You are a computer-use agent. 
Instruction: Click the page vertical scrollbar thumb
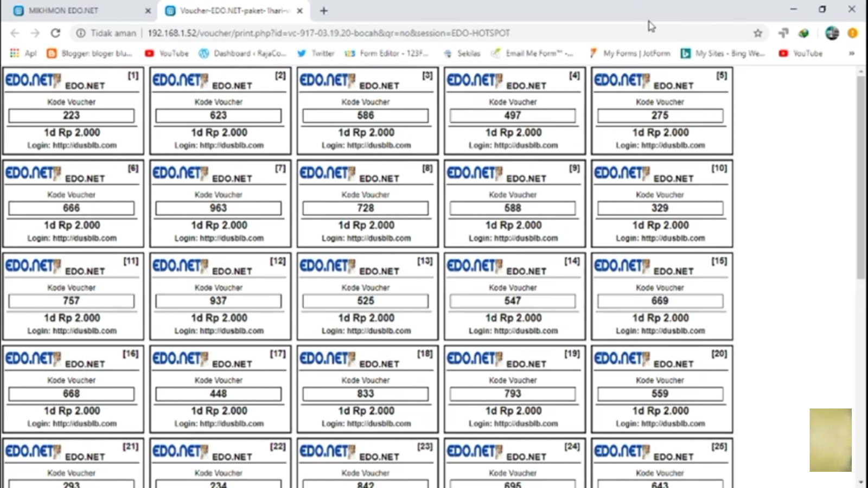click(861, 177)
